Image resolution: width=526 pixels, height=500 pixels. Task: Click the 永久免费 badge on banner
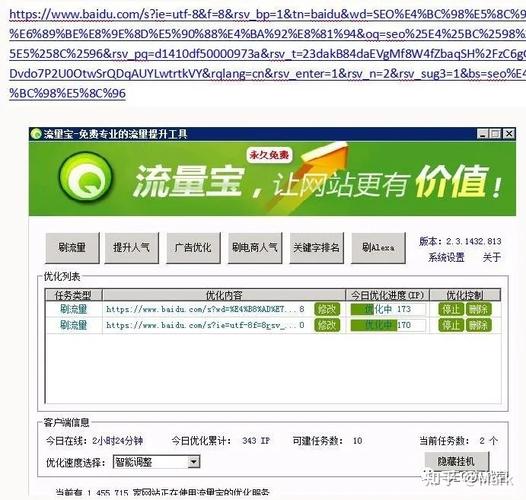[x=269, y=155]
